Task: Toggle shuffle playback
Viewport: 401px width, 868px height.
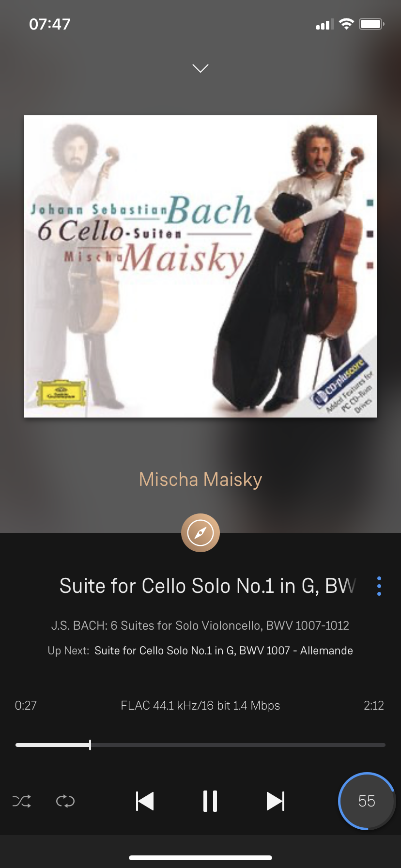Action: point(22,801)
